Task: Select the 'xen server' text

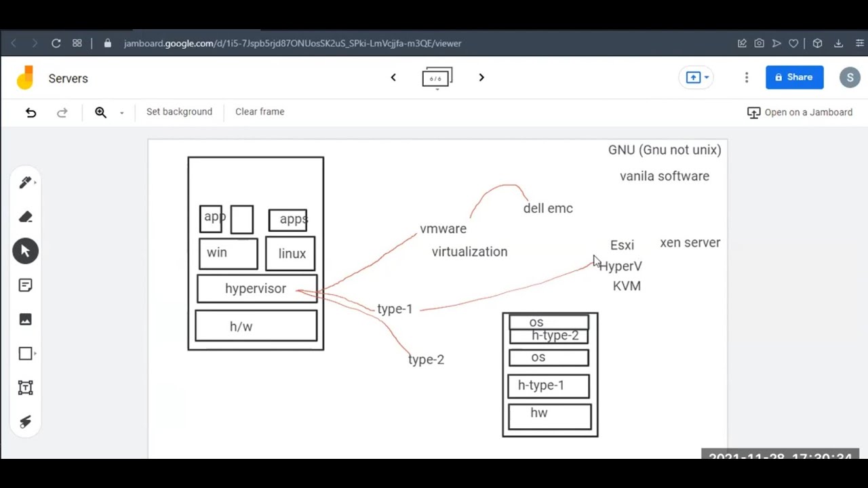Action: [x=690, y=243]
